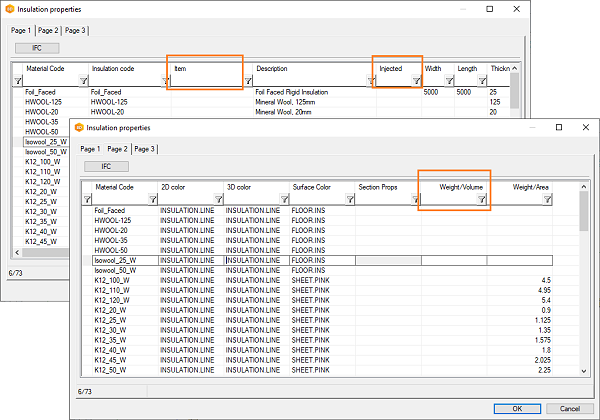
Task: Click the filter icon for the 2D color column
Action: tap(219, 200)
